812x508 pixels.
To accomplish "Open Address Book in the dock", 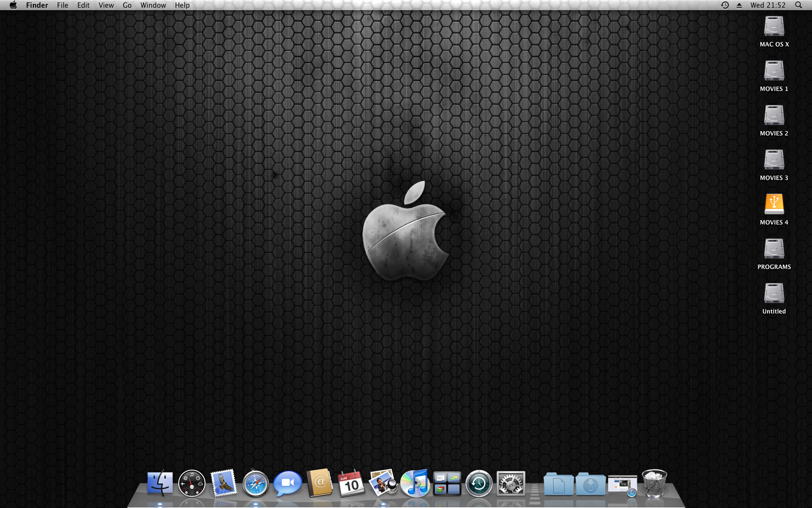I will pos(319,483).
